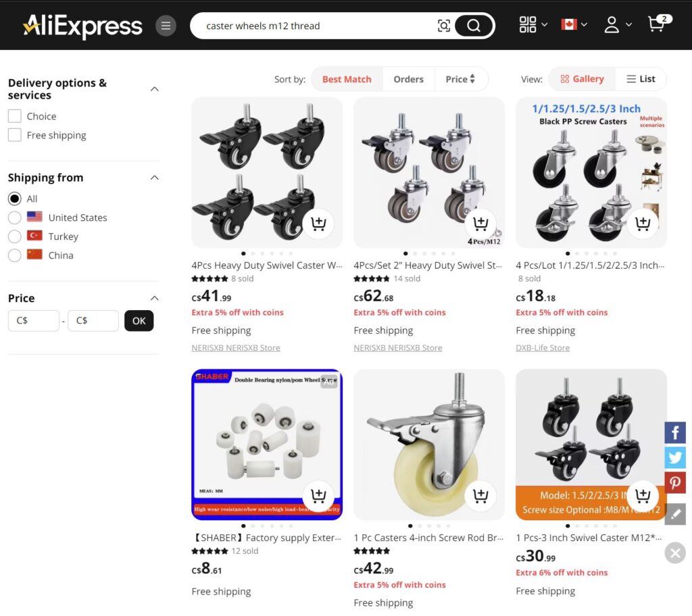Click the minimum price C$ field
The height and width of the screenshot is (616, 692).
(x=34, y=321)
